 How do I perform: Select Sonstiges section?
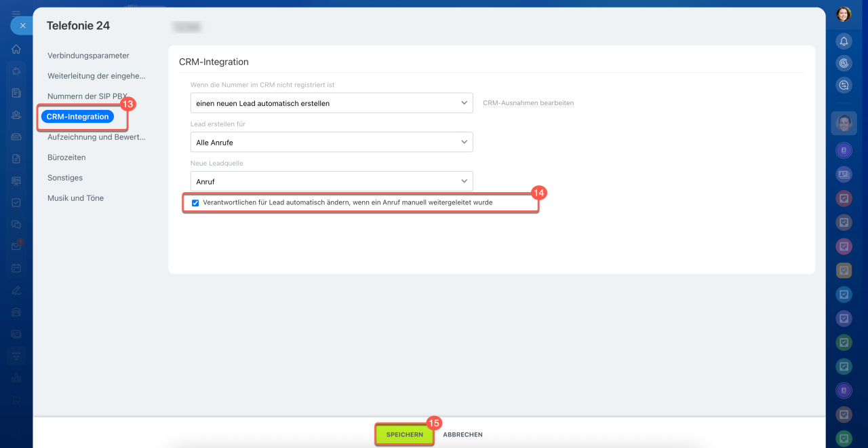[65, 178]
